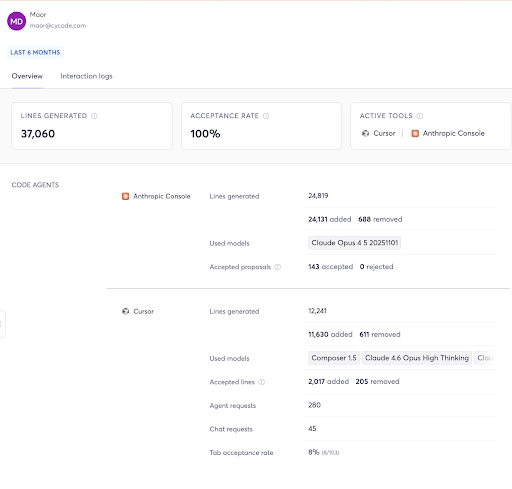
Task: Click Anthropic Console icon in Active Tools
Action: [x=415, y=133]
